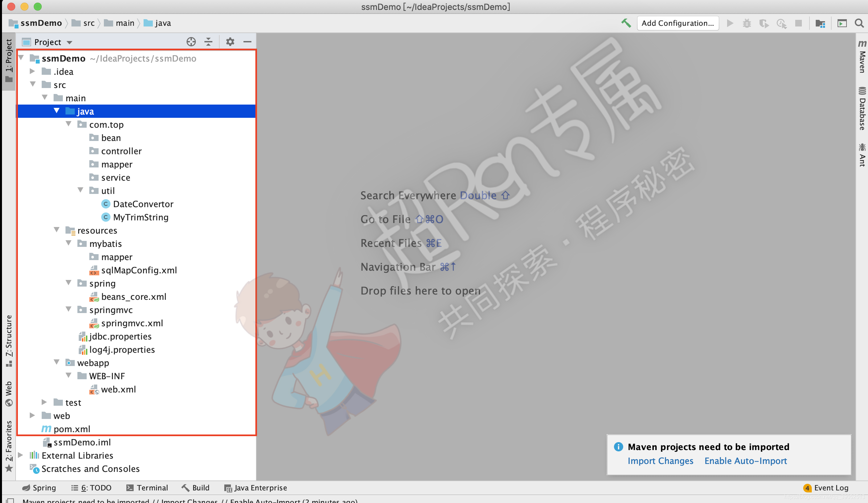Click ssmDemo in the navigation breadcrumb
Viewport: 868px width, 503px height.
pyautogui.click(x=41, y=23)
